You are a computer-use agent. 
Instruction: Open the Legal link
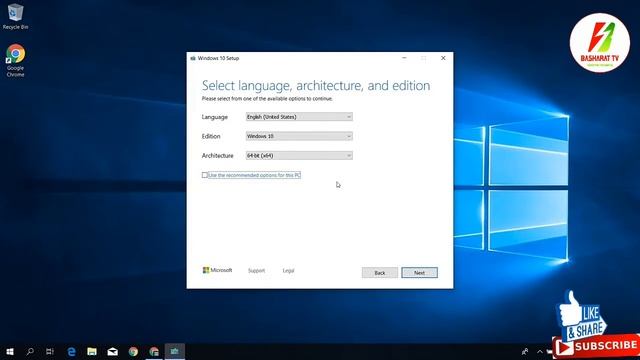[288, 271]
